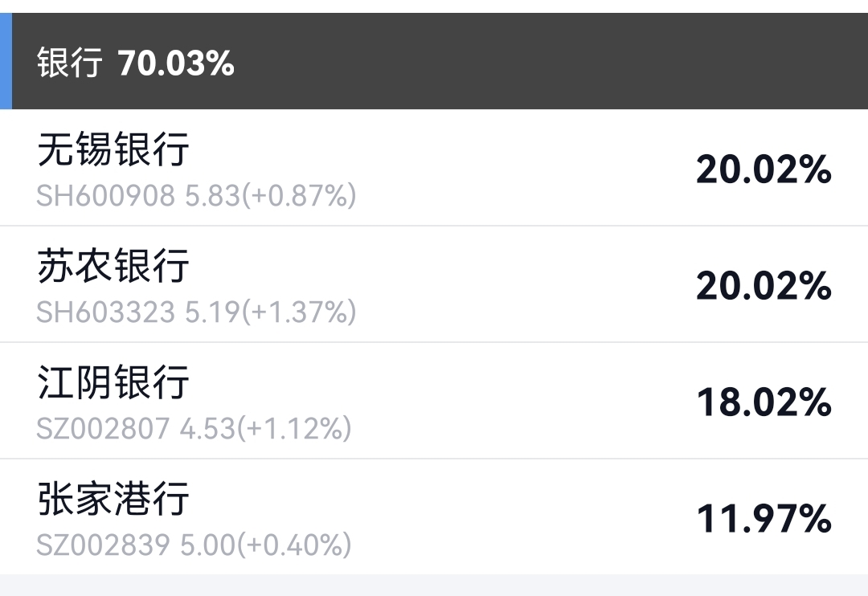Click the SZ002807 stock code

[x=103, y=429]
